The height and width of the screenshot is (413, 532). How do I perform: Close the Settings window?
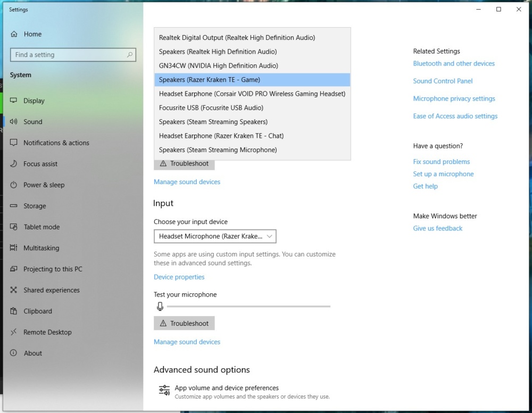coord(518,10)
